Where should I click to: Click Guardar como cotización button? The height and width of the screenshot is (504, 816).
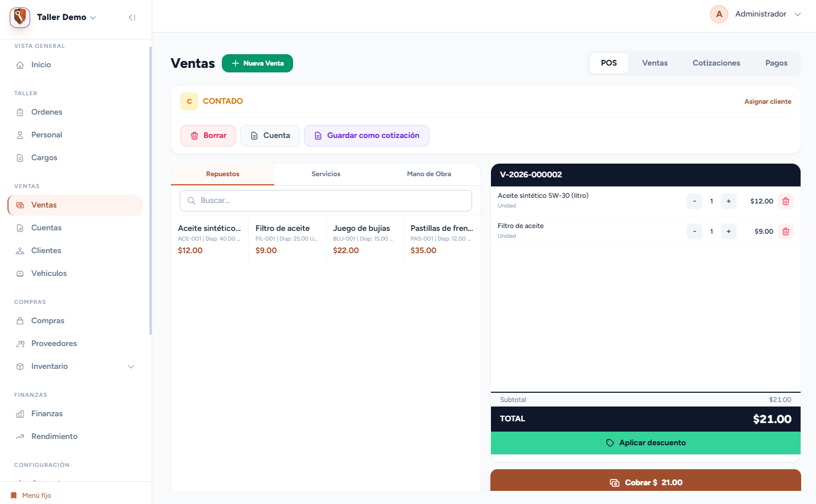(367, 136)
